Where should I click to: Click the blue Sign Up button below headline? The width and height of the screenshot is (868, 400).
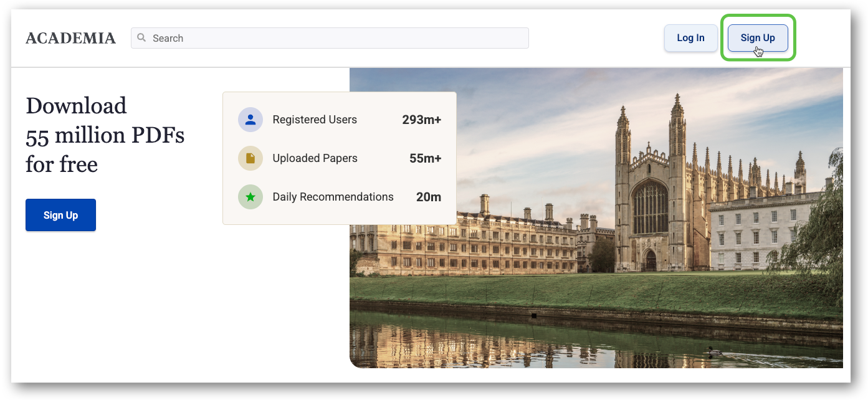pyautogui.click(x=60, y=215)
